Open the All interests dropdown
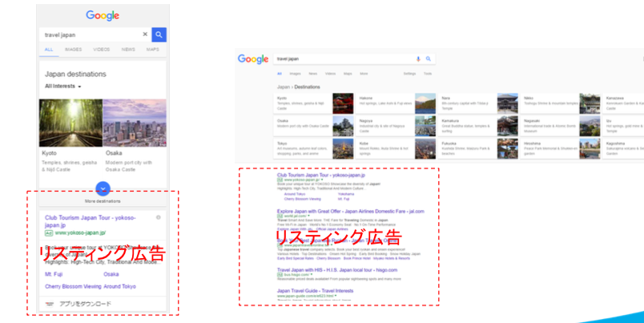This screenshot has width=644, height=323. 62,87
